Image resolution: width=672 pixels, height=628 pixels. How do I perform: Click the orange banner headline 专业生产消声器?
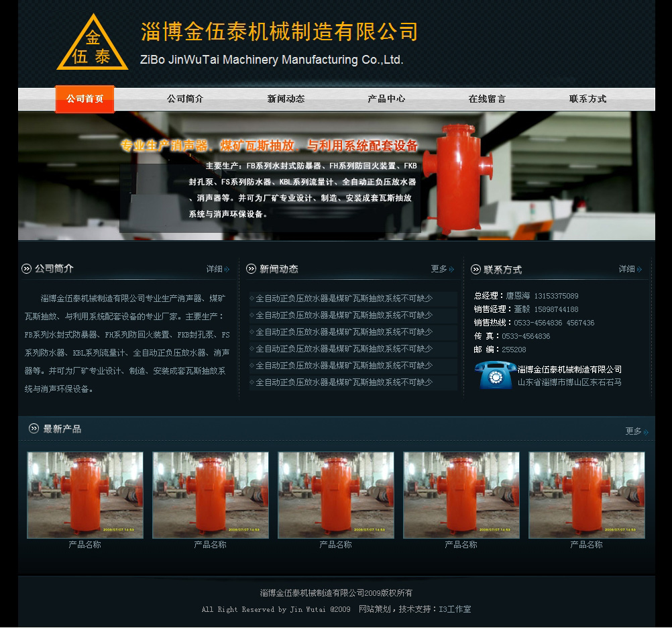point(269,146)
